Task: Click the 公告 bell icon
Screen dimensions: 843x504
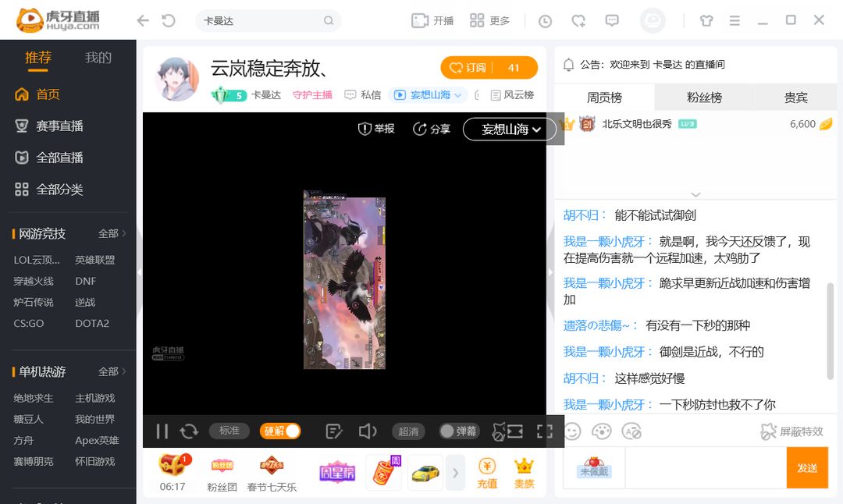Action: pos(568,65)
